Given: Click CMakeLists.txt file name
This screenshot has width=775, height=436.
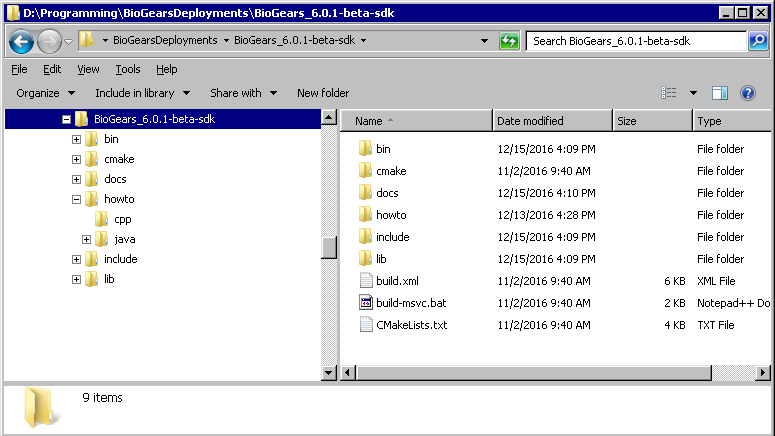Looking at the screenshot, I should click(x=412, y=325).
